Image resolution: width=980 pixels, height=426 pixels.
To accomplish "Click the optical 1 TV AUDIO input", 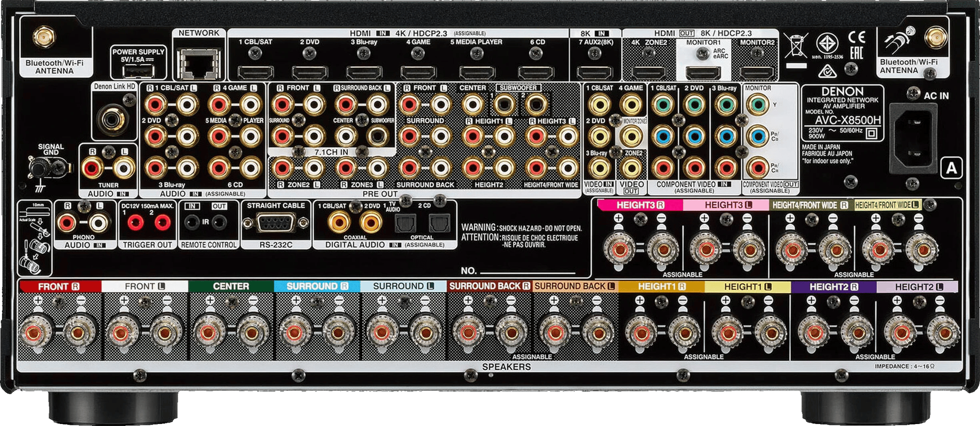I will 405,223.
